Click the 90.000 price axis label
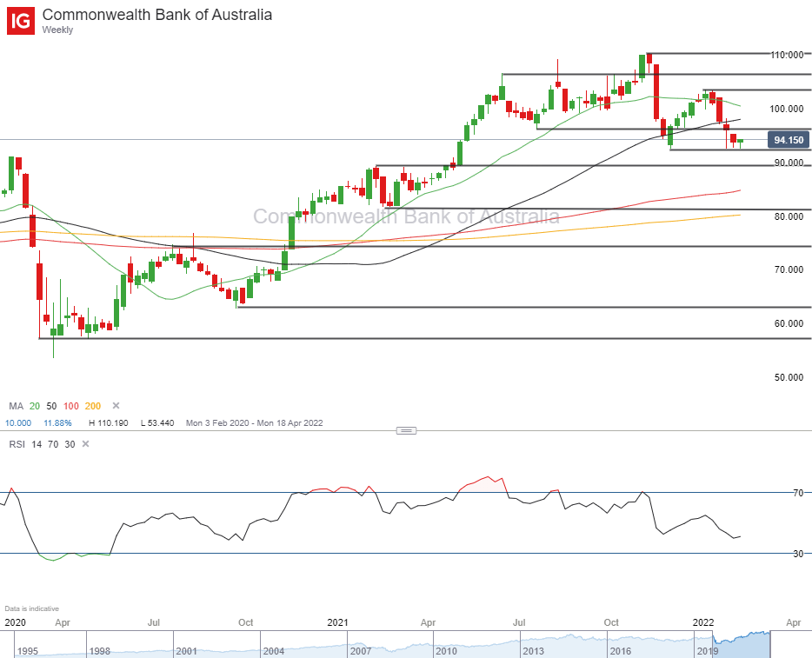 pos(789,163)
